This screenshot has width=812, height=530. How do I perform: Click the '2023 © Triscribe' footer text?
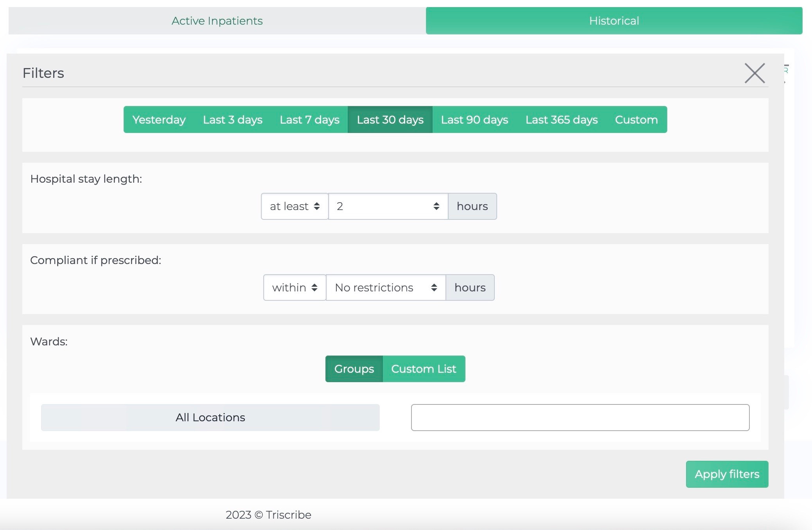(x=268, y=515)
